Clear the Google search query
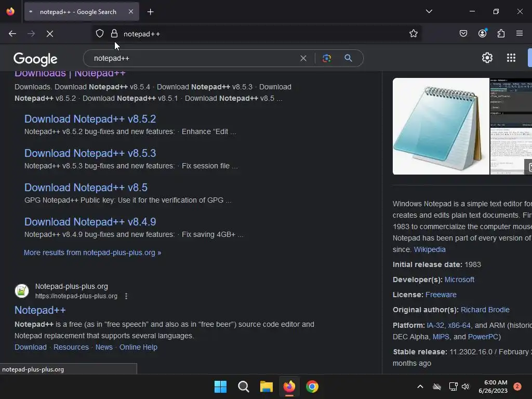532x399 pixels. tap(303, 58)
